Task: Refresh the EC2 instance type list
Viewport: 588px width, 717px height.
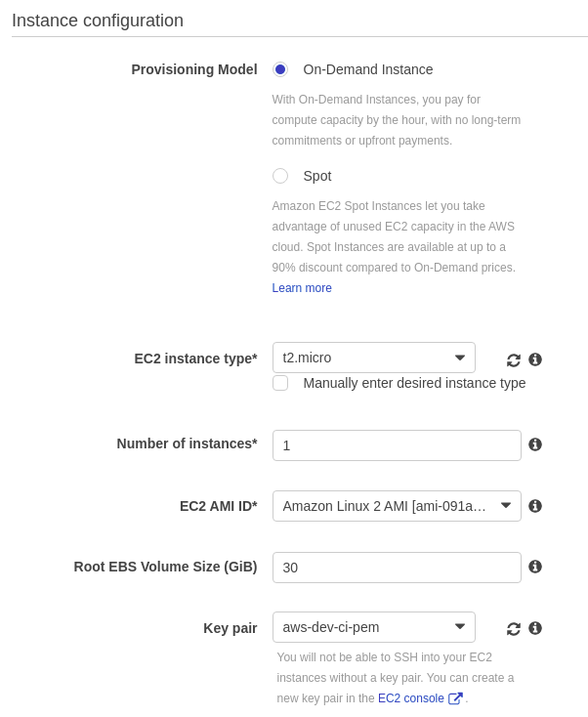Action: pos(514,360)
